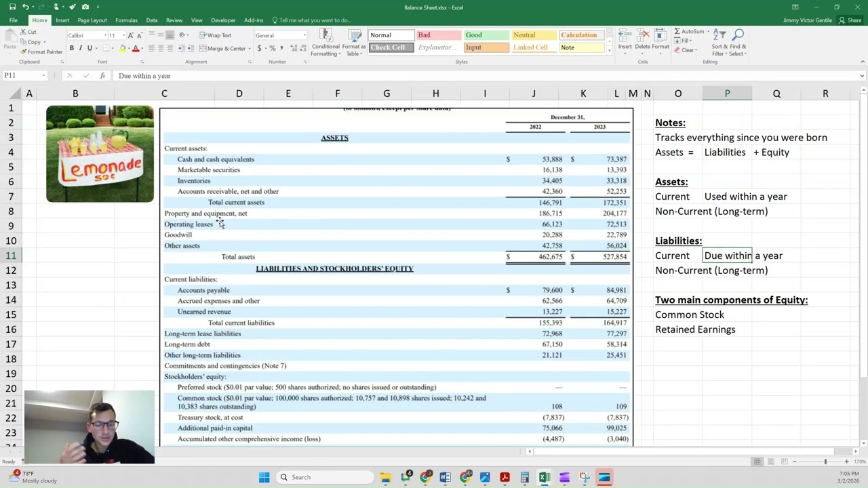Viewport: 868px width, 488px height.
Task: Apply percent style
Action: point(272,48)
